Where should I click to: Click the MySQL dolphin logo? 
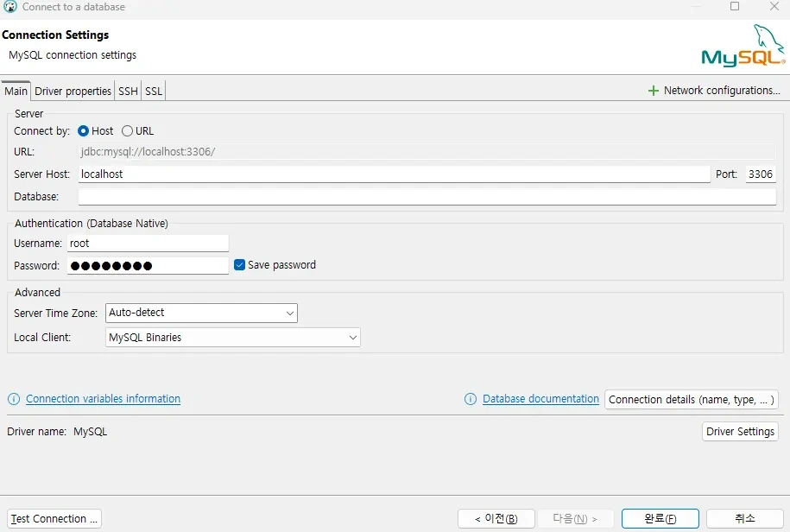pyautogui.click(x=743, y=45)
